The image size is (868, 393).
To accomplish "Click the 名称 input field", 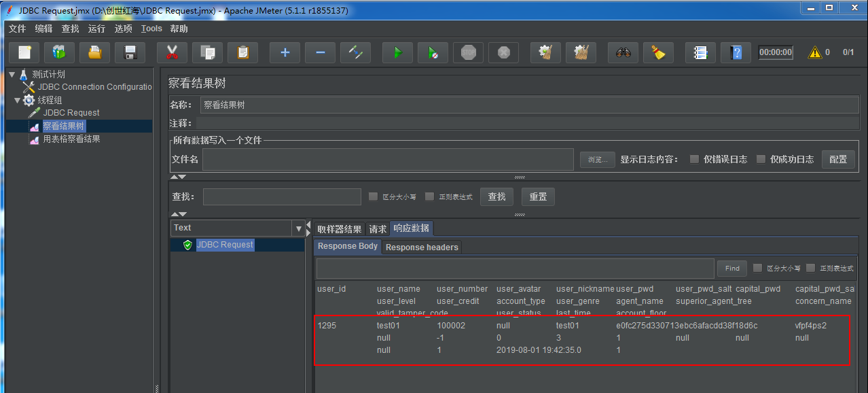I will click(530, 105).
